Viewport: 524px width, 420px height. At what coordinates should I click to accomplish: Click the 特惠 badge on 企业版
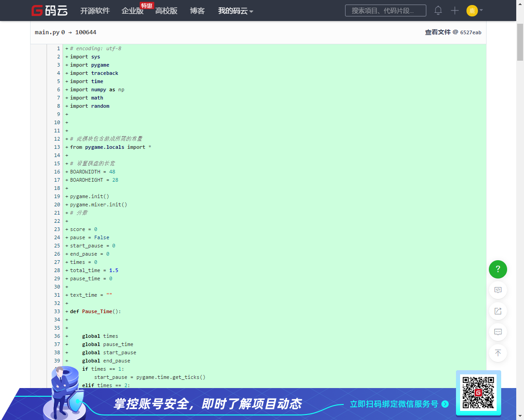(147, 5)
